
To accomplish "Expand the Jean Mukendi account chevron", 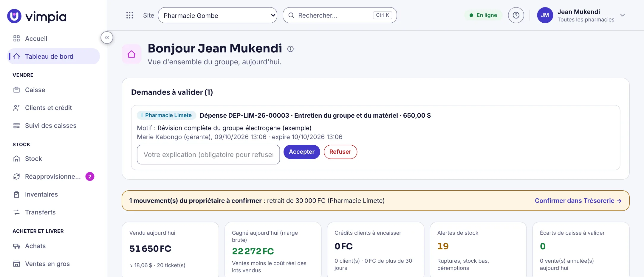I will (x=623, y=15).
